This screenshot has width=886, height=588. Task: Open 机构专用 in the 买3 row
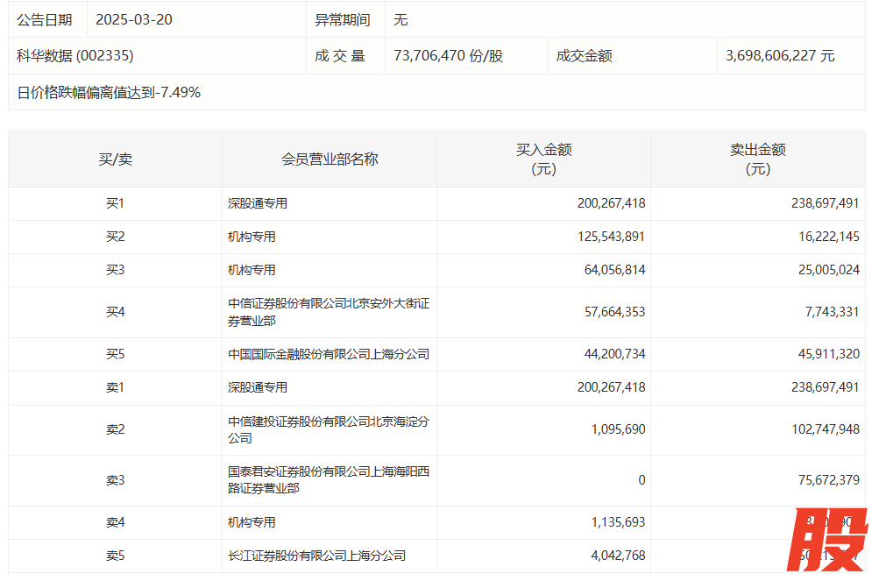coord(252,270)
